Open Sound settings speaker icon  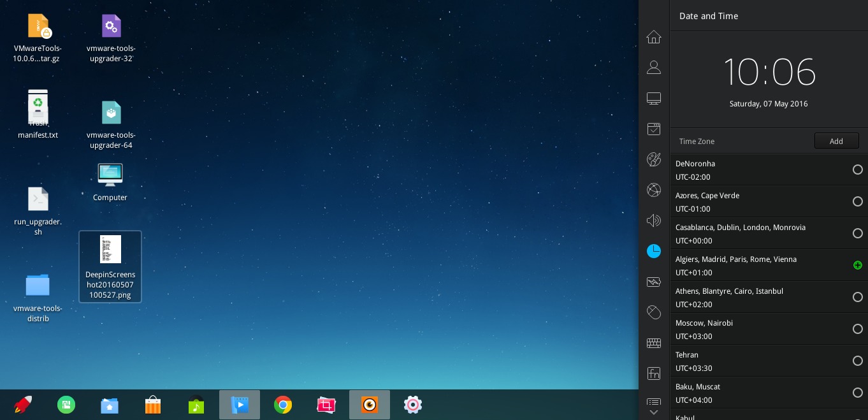pyautogui.click(x=653, y=221)
